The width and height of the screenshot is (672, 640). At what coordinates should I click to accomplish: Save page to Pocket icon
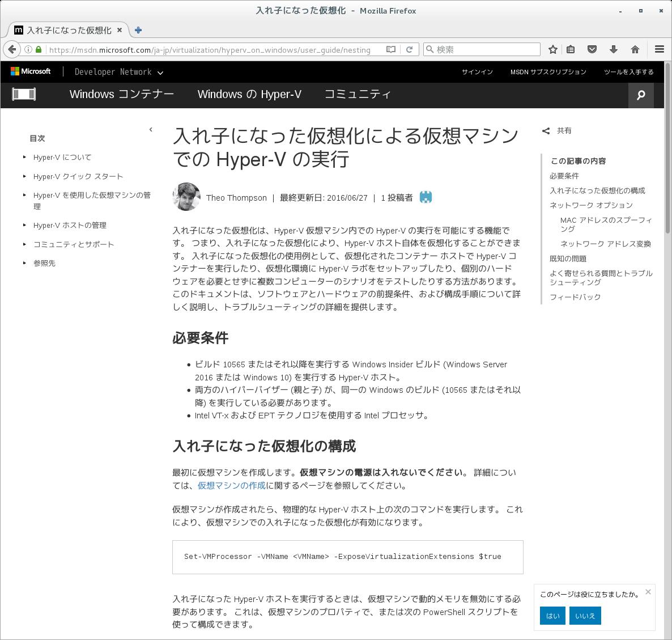tap(592, 49)
